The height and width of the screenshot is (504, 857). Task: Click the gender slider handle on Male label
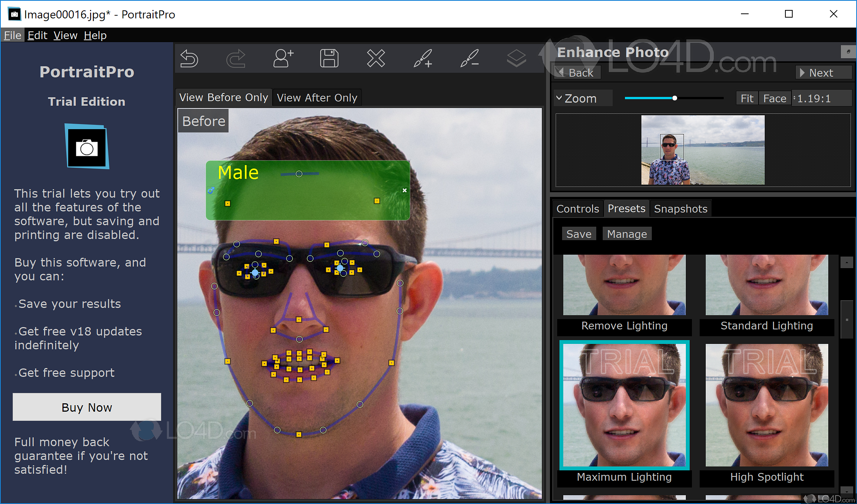click(x=299, y=174)
